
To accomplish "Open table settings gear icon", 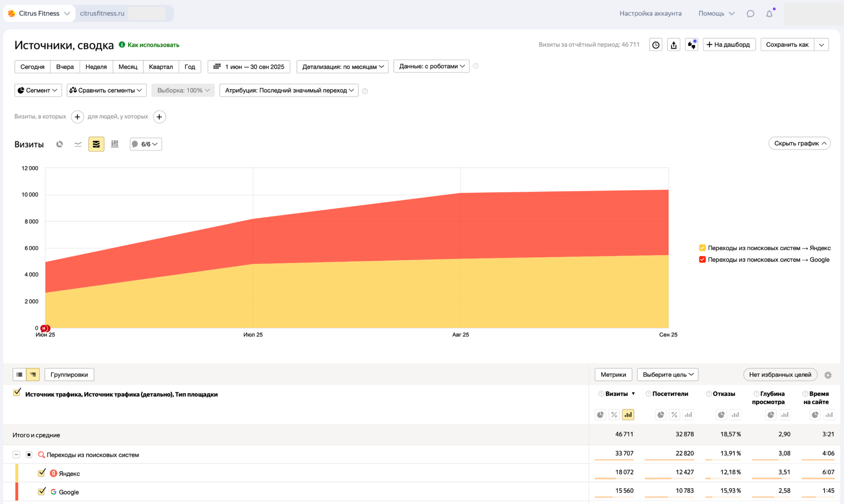I will 828,375.
